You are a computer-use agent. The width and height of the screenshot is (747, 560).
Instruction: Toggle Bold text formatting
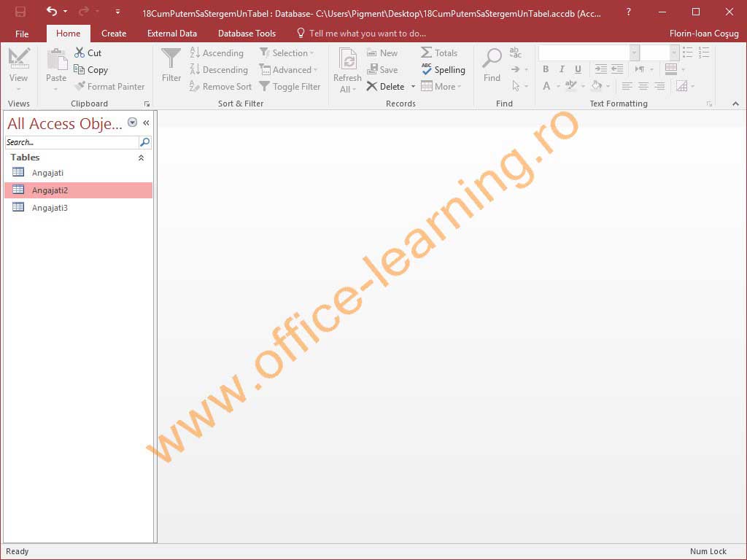pos(546,69)
